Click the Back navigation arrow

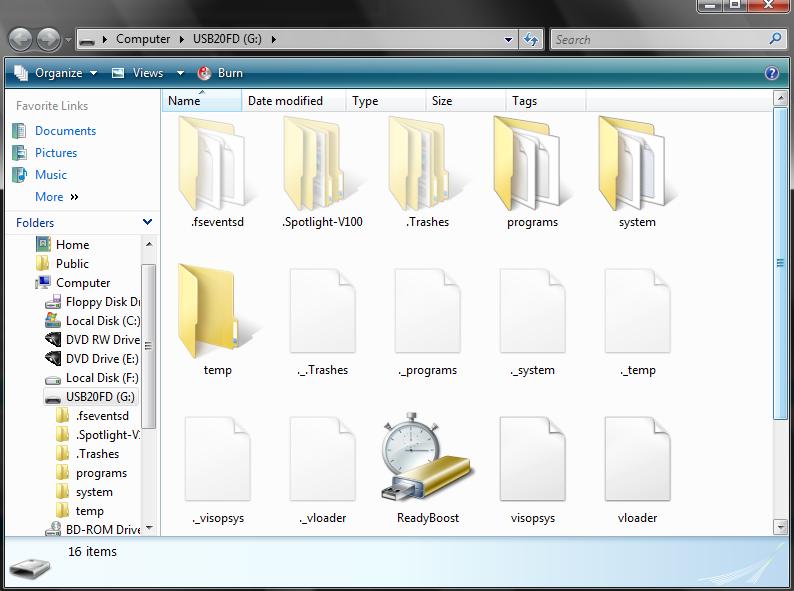[x=20, y=40]
